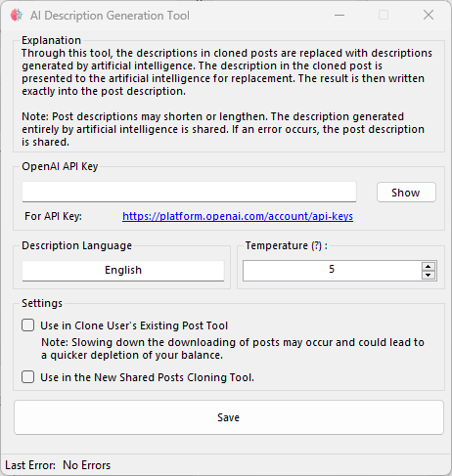The width and height of the screenshot is (452, 476).
Task: Click the disabled maximize window button
Action: (x=384, y=15)
